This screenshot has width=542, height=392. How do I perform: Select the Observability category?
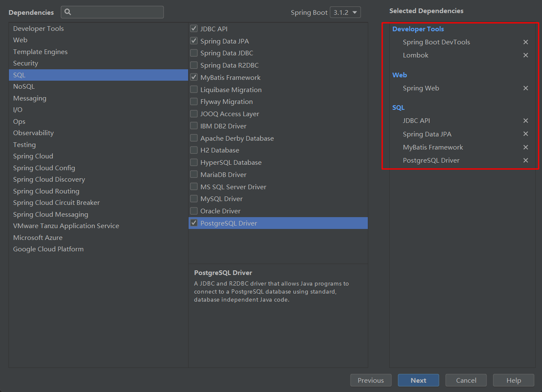tap(98, 133)
